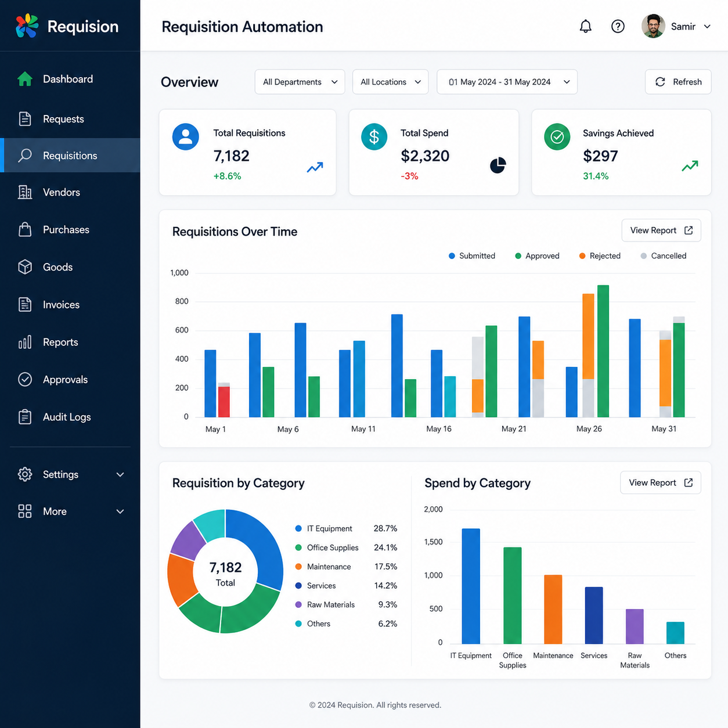Click the Dashboard home icon
This screenshot has height=728, width=728.
(x=25, y=79)
